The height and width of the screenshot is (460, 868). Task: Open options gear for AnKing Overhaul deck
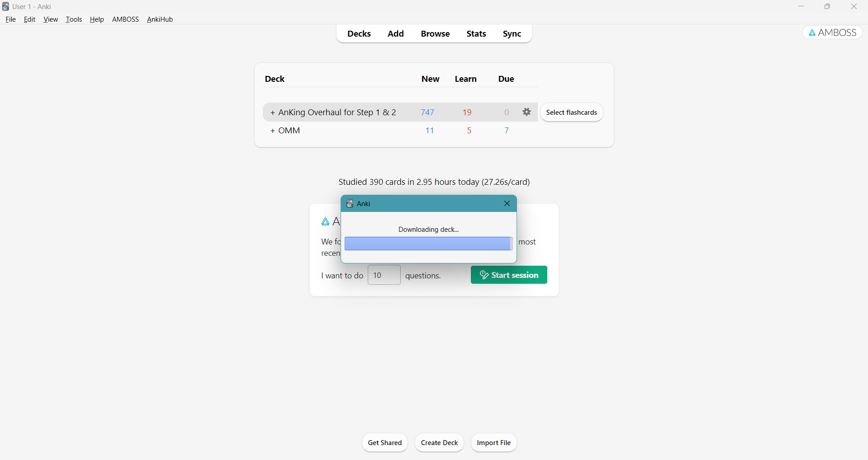526,112
